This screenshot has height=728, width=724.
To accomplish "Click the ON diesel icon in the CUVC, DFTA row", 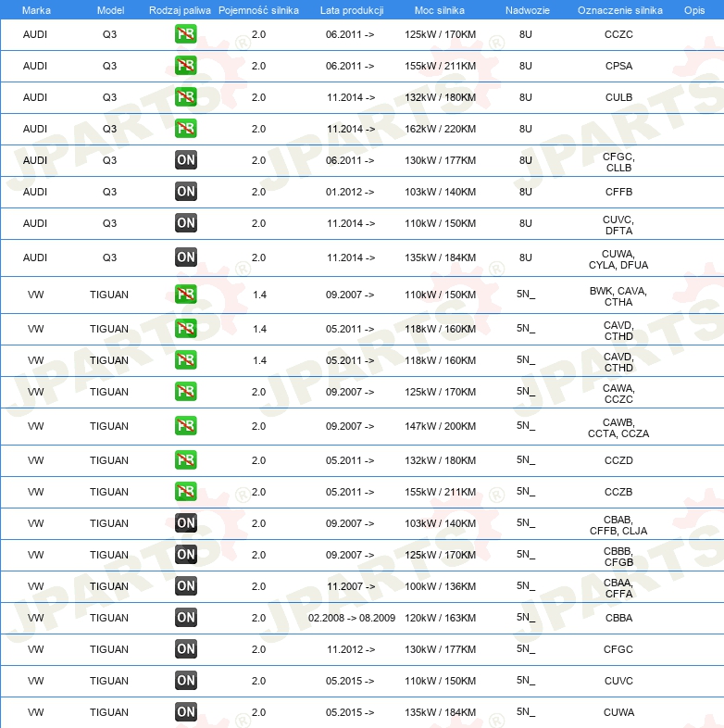I will (x=186, y=223).
